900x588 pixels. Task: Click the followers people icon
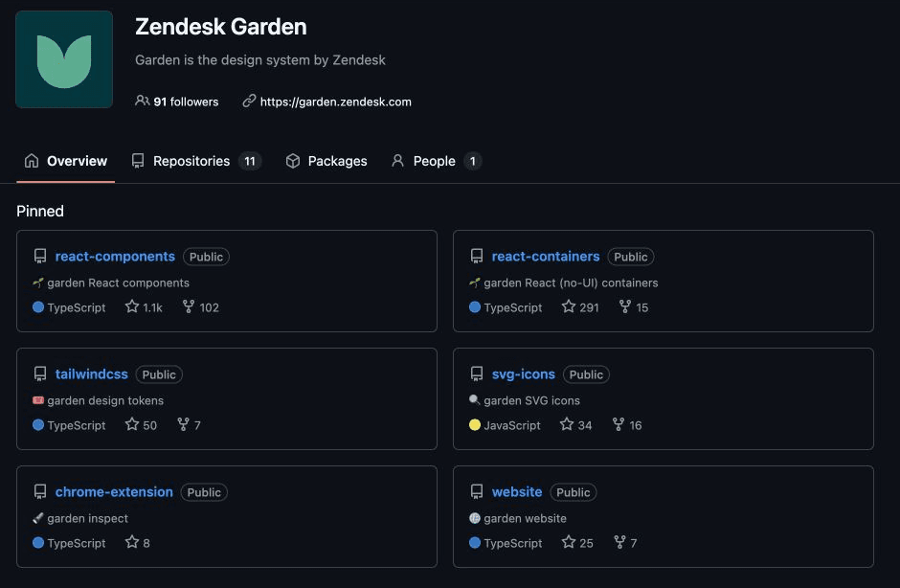tap(142, 102)
